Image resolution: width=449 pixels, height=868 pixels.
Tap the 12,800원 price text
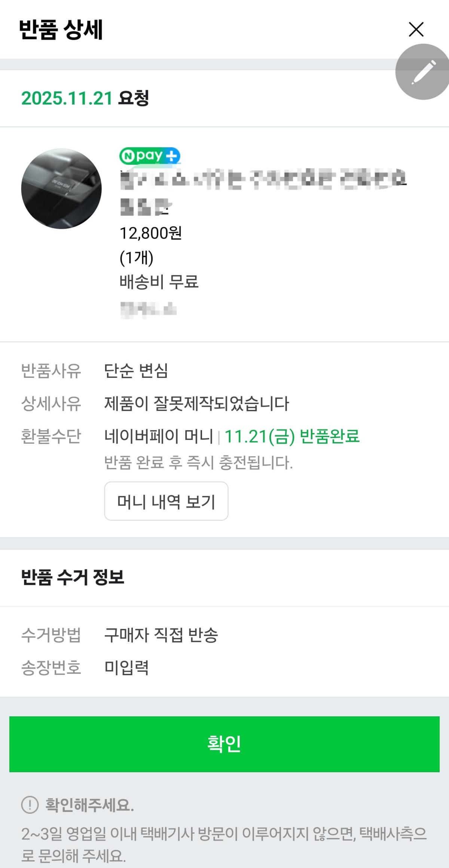tap(151, 233)
